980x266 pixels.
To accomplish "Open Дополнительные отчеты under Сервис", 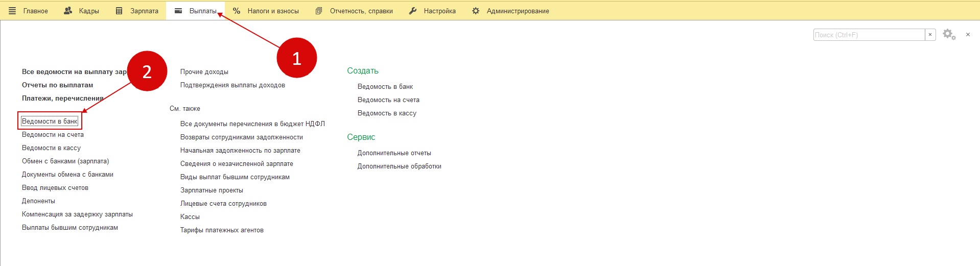I will pos(394,153).
